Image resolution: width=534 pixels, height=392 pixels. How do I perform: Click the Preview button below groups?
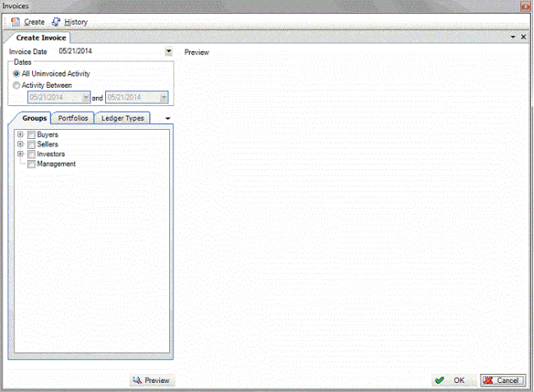click(152, 380)
